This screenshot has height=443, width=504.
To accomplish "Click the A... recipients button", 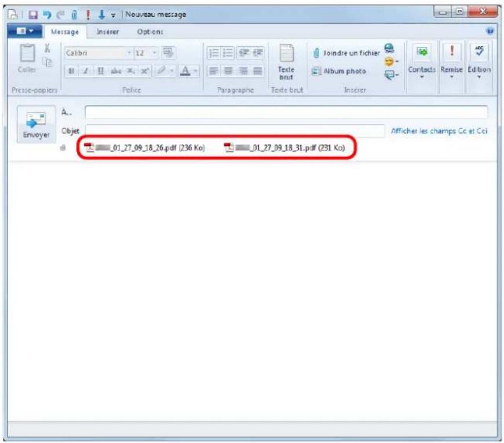I will tap(67, 112).
